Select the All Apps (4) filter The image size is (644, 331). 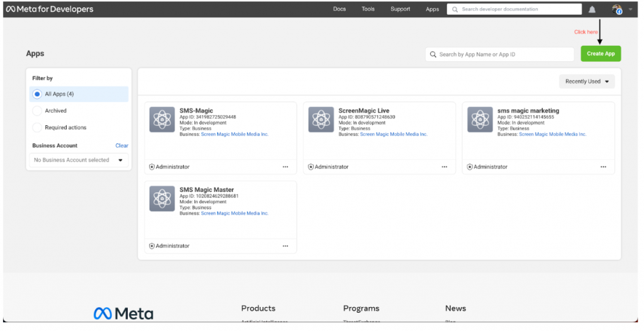click(x=79, y=94)
